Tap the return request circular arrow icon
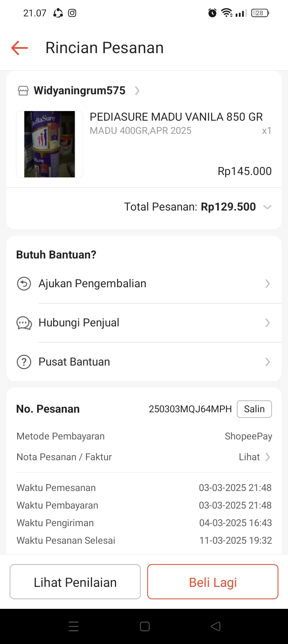Viewport: 288px width, 644px height. click(x=24, y=284)
